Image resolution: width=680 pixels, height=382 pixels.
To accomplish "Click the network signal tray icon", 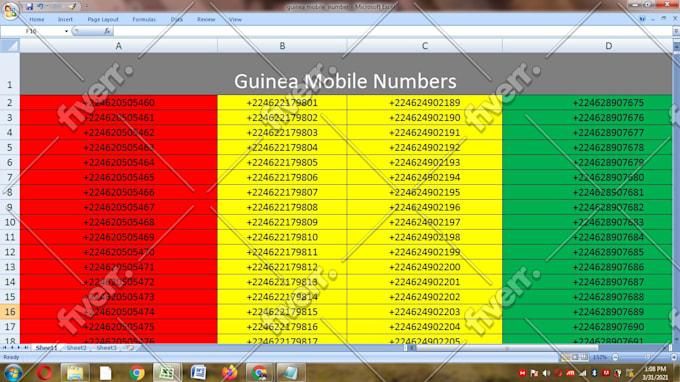I will [x=583, y=373].
